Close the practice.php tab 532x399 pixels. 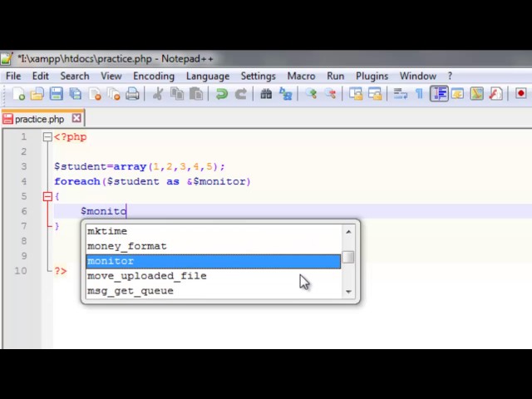[76, 118]
